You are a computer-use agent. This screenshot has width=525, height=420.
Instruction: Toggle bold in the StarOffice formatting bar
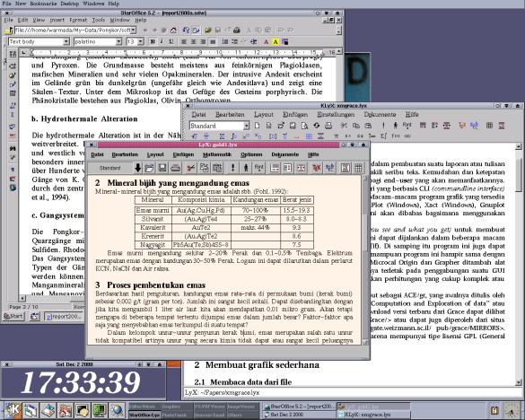[153, 41]
